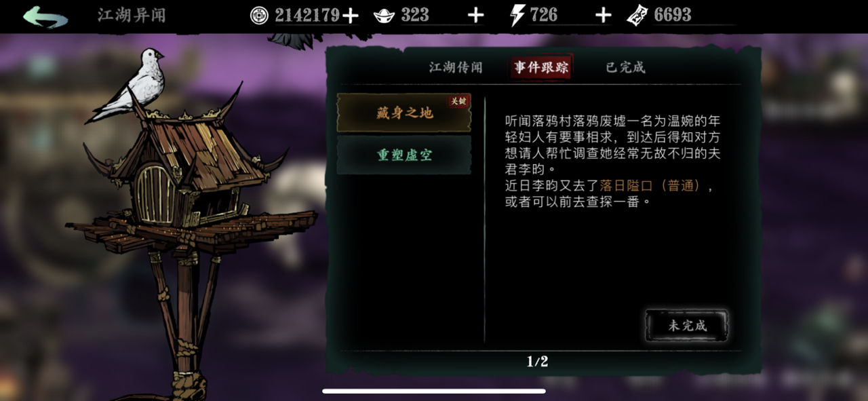Screen dimensions: 868x401
Task: Click the 未完成 status button
Action: 687,326
